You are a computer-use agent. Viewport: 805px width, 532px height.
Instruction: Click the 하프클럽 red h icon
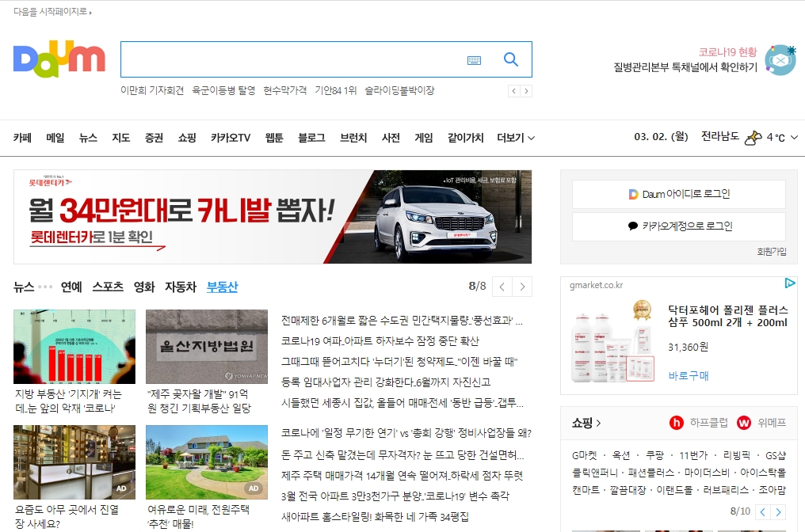coord(677,423)
